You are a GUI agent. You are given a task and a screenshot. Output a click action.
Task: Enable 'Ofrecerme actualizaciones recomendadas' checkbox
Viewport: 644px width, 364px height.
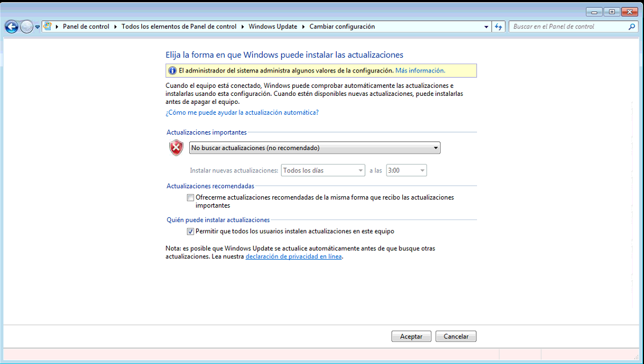(190, 197)
